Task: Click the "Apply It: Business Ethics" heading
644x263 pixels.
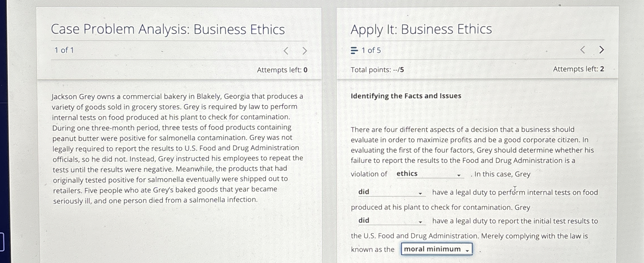Action: [421, 28]
